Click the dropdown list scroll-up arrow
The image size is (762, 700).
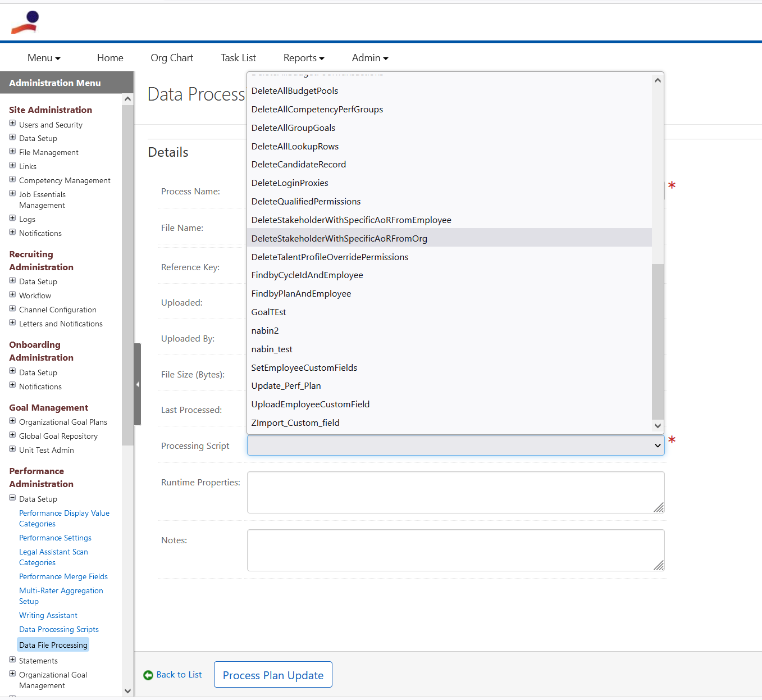pyautogui.click(x=658, y=80)
